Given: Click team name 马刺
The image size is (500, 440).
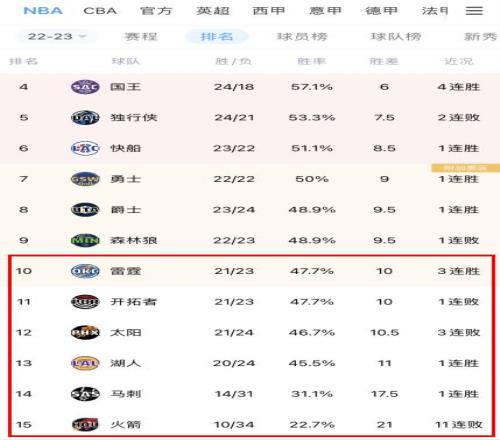Looking at the screenshot, I should click(x=126, y=394).
